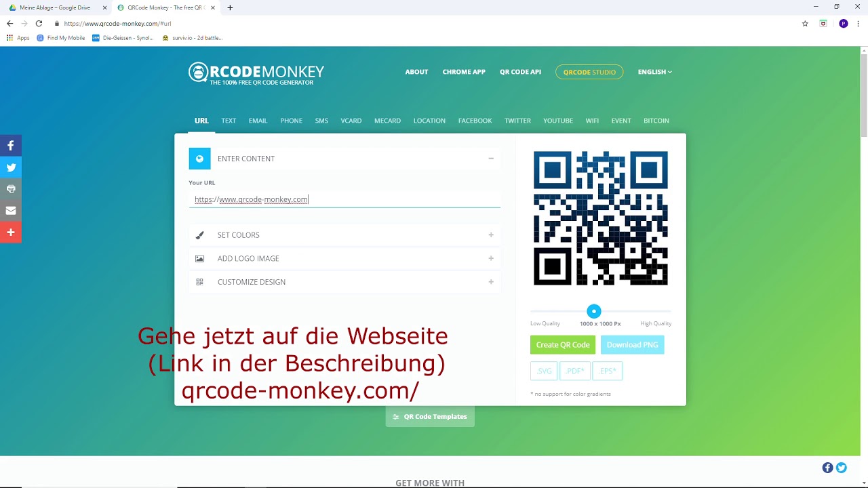Click the Pocket extension icon in toolbar
The width and height of the screenshot is (868, 488).
823,23
